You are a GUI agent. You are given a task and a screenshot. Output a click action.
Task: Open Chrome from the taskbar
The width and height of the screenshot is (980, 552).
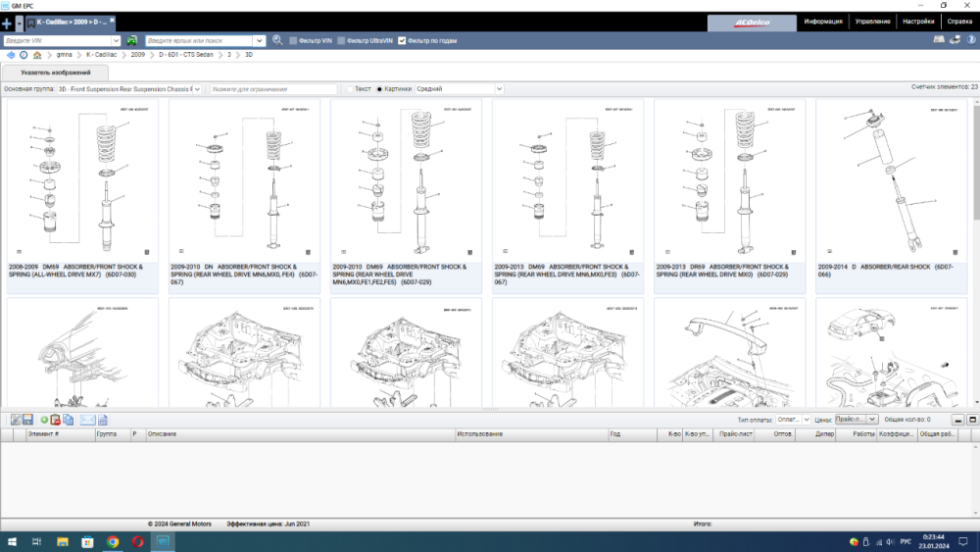[x=113, y=542]
